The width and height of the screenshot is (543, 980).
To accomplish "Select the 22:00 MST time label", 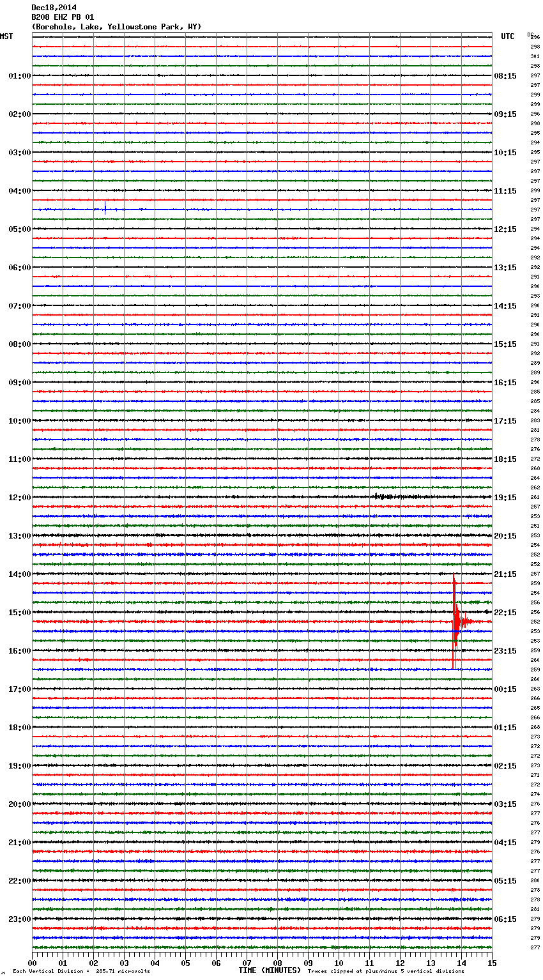I will coord(20,881).
